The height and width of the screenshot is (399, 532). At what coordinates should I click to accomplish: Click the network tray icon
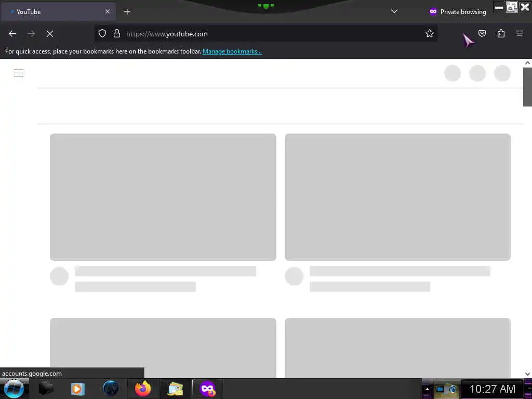coord(441,389)
